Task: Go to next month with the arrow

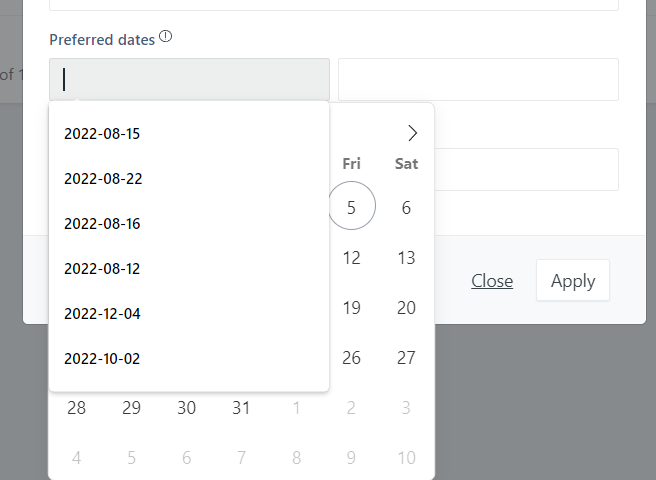Action: click(413, 133)
